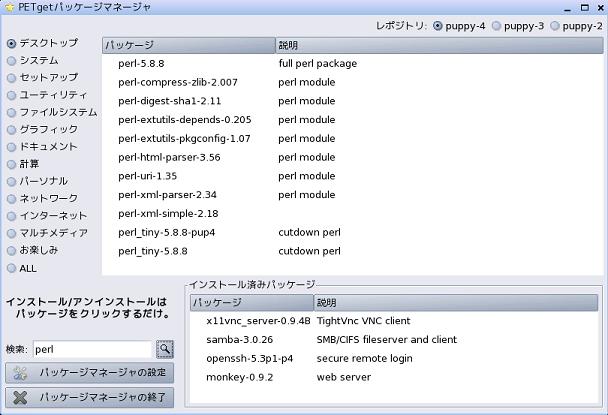Click 'SMB/CIFS fileserver and client' description
Viewport: 608px width, 415px height.
[387, 340]
